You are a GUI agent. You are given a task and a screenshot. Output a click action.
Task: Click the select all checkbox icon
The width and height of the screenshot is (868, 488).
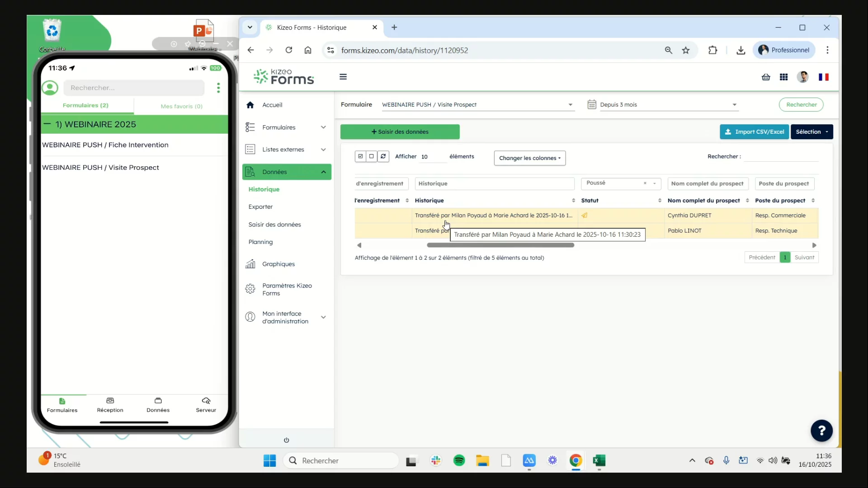click(x=360, y=156)
